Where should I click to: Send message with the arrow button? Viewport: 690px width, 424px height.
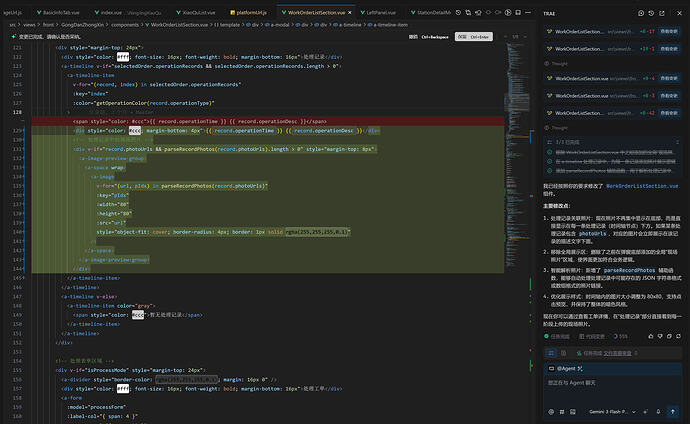673,412
